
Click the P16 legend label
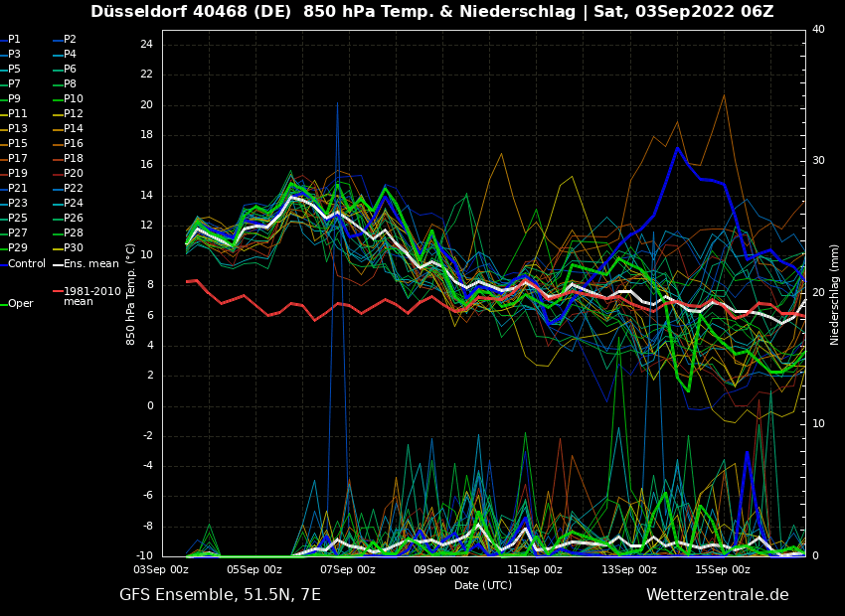74,144
